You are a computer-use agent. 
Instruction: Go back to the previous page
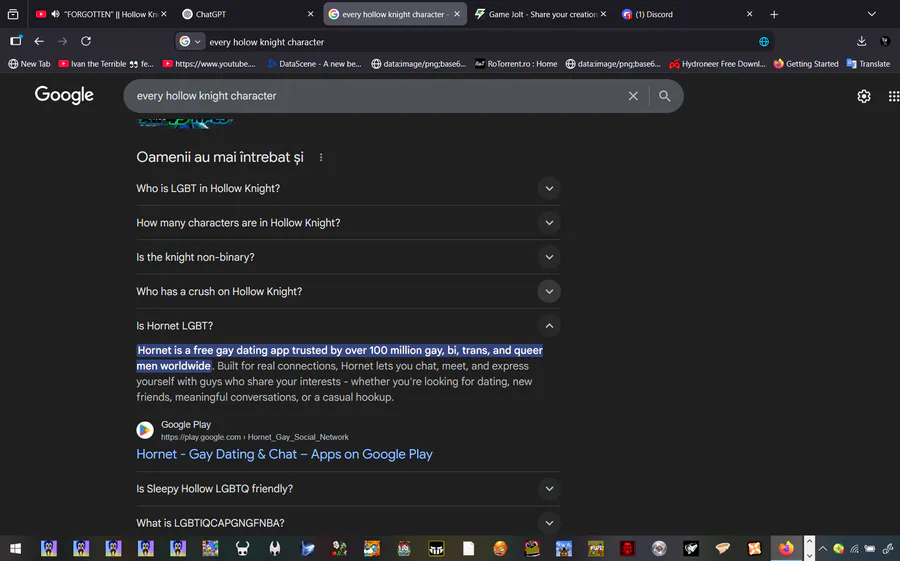[39, 41]
